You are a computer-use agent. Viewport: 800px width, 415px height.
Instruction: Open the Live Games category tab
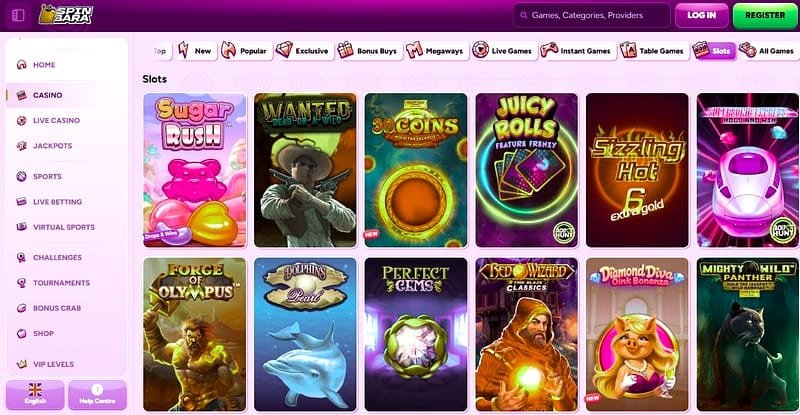[x=504, y=51]
